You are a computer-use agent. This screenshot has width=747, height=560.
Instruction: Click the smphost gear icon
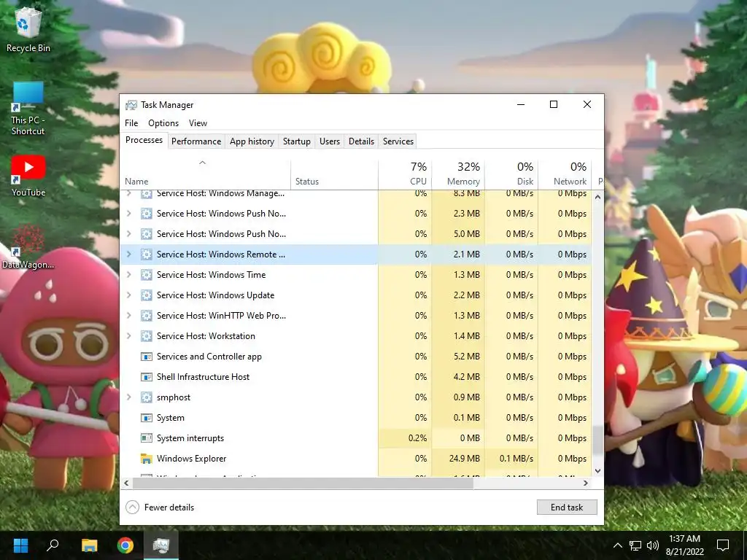click(146, 397)
